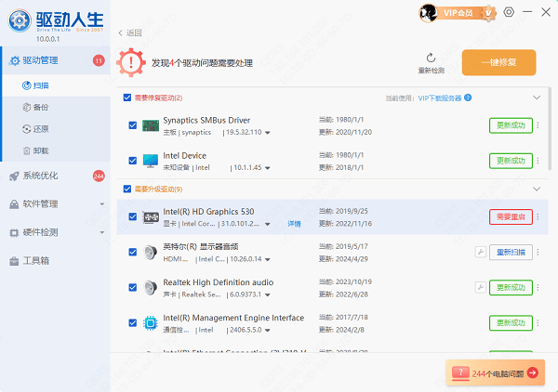Open the 244个电脑问题 banner

pos(495,372)
